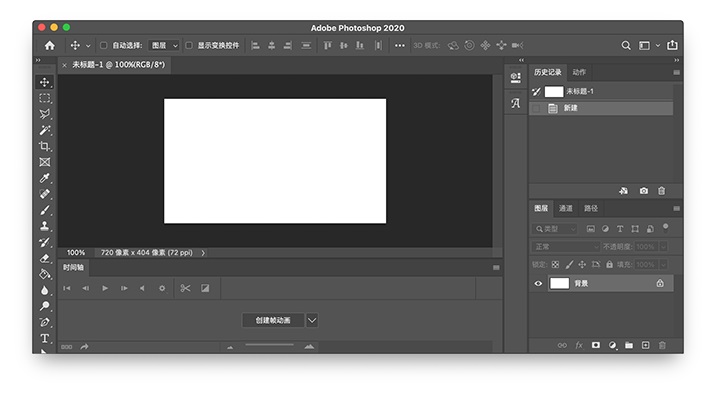Toggle history brush source box for 新建
The image size is (716, 396).
click(537, 108)
